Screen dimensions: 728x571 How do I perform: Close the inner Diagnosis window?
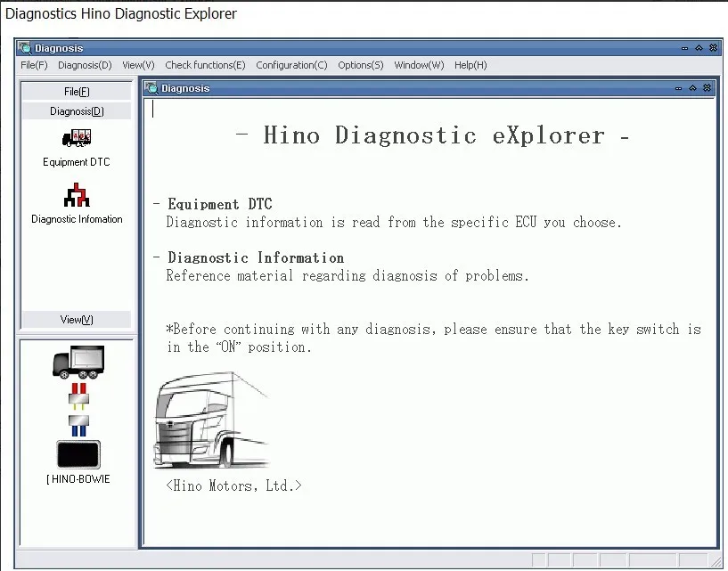pos(707,87)
